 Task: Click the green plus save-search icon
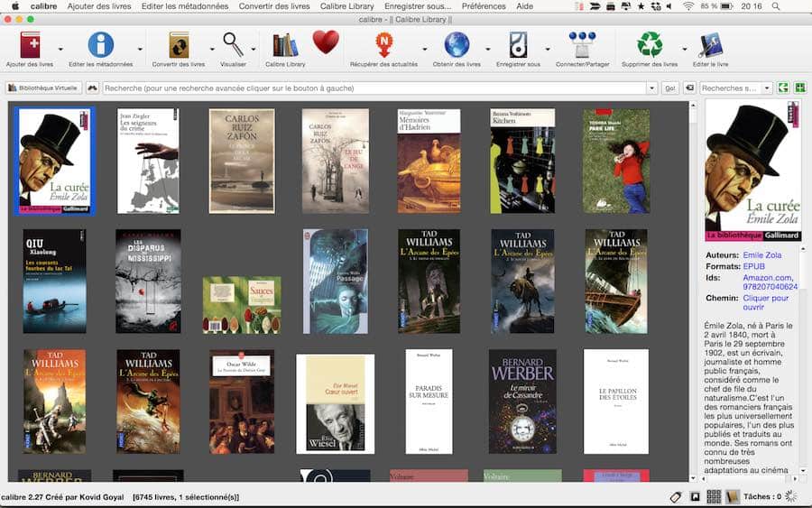800,88
